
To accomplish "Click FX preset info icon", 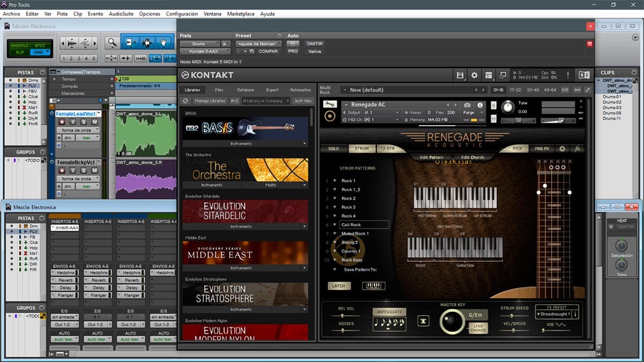I will (575, 314).
